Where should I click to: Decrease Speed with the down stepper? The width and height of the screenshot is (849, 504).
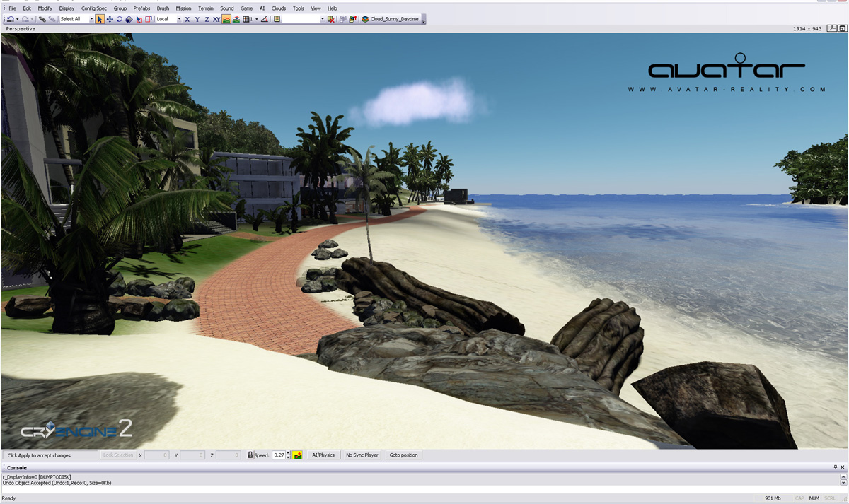(289, 457)
